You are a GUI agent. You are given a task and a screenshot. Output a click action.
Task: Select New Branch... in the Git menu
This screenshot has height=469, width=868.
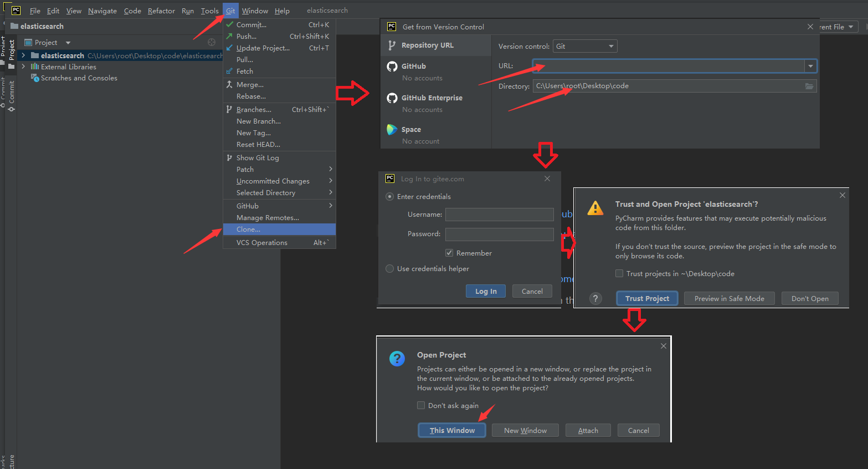pyautogui.click(x=279, y=121)
